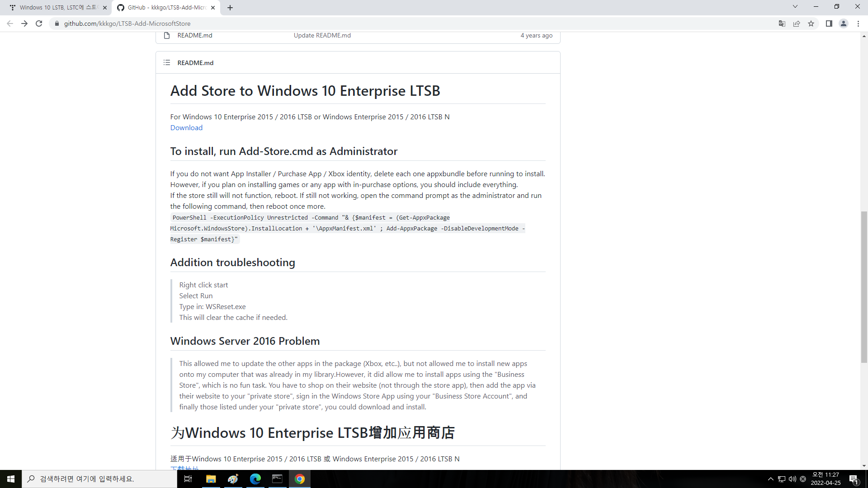Click scrollbar up arrow
The height and width of the screenshot is (488, 868).
click(x=864, y=36)
